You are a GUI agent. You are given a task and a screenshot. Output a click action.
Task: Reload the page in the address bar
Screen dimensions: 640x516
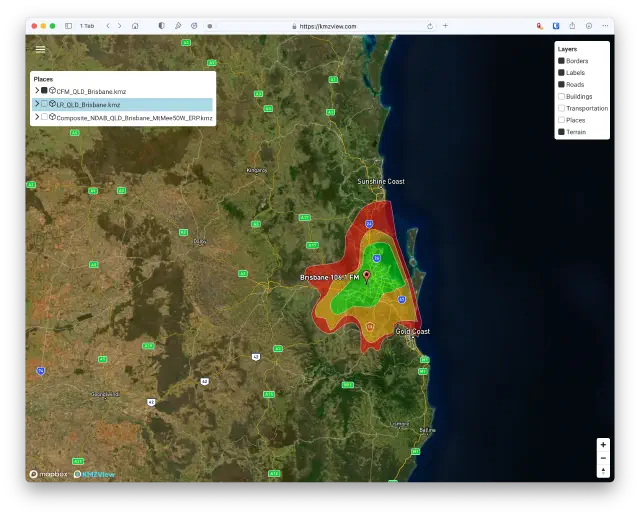pos(430,26)
